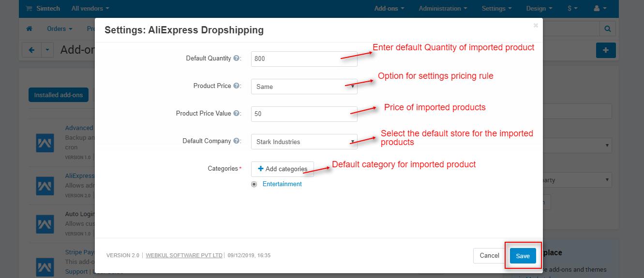Expand the All vendors dropdown
644x278 pixels.
(90, 8)
